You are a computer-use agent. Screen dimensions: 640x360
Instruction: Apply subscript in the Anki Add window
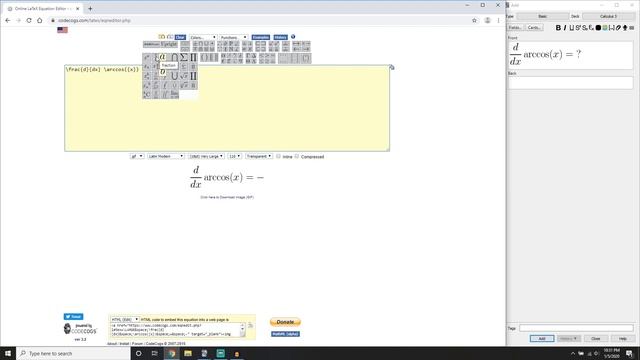584,28
